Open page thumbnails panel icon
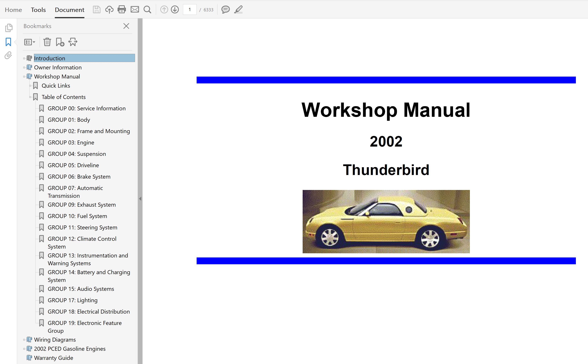Screen dimensions: 588x364 [x=9, y=28]
